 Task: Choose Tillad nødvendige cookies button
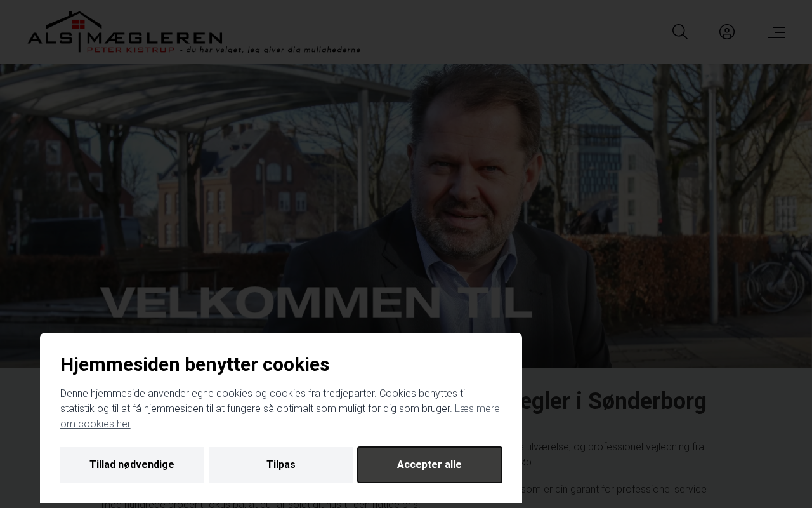(132, 465)
